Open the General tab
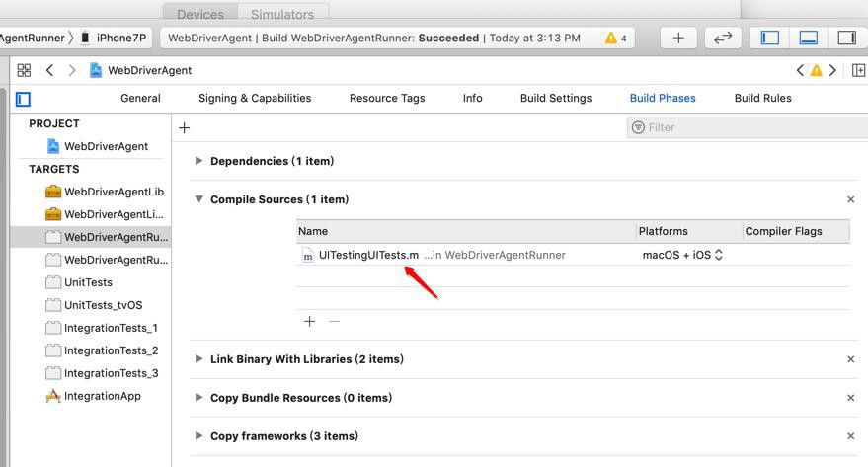 click(x=140, y=98)
